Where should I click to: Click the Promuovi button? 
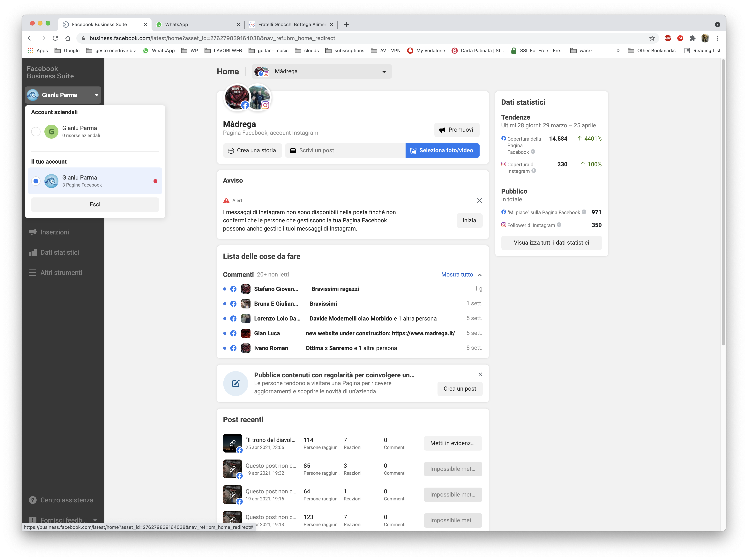(457, 130)
